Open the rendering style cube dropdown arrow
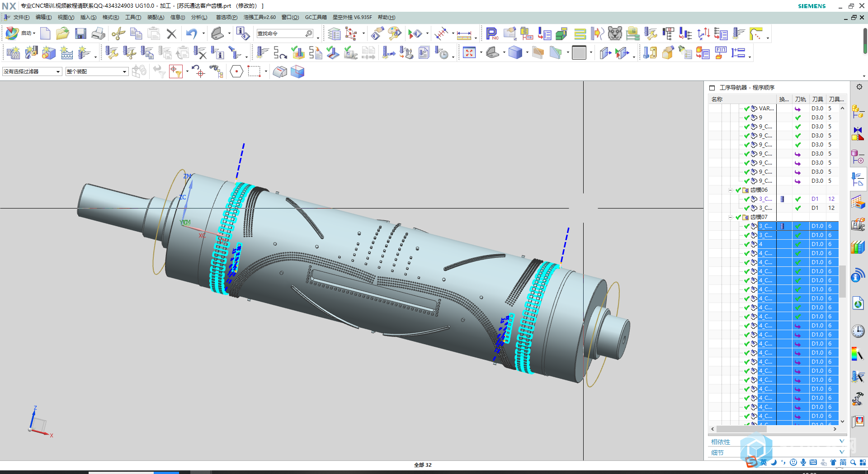868x474 pixels. coord(528,53)
